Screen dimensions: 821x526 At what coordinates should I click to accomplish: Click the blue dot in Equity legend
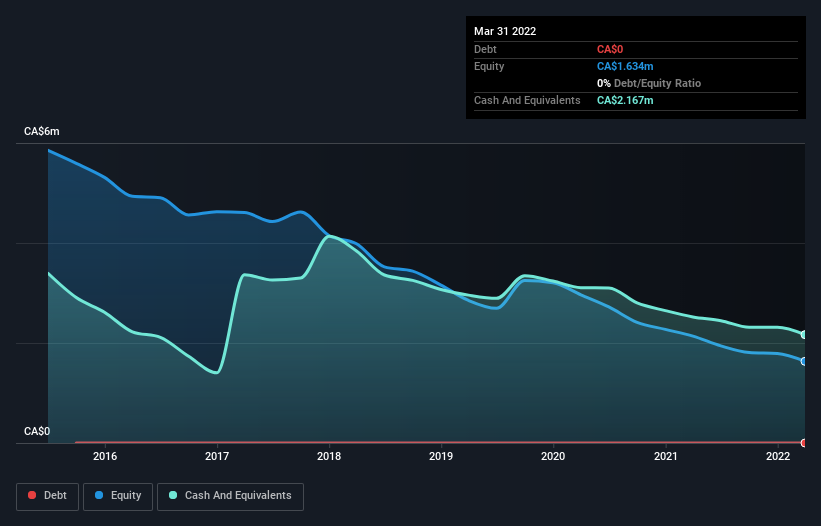[x=99, y=495]
